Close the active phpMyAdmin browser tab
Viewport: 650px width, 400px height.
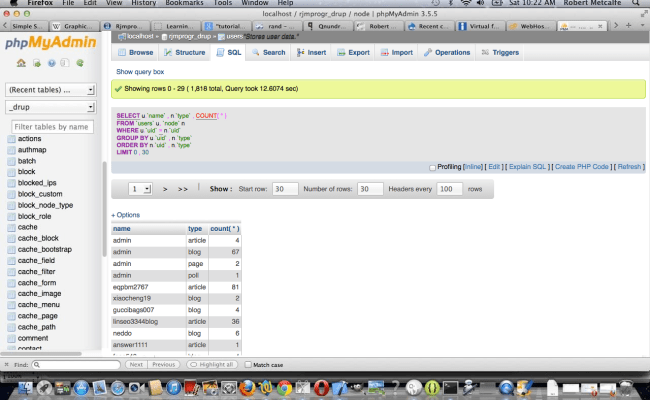(x=600, y=26)
